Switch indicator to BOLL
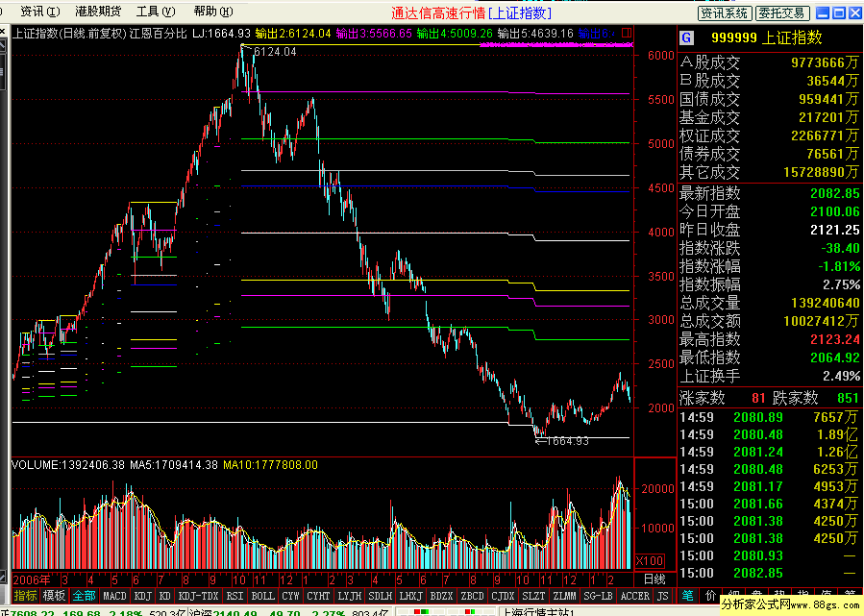This screenshot has width=864, height=616. pos(262,596)
